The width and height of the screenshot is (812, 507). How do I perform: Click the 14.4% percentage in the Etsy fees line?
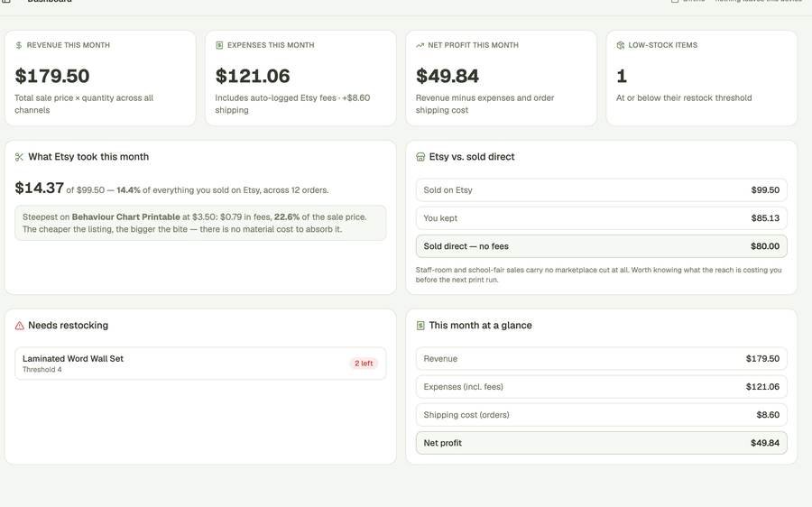128,190
